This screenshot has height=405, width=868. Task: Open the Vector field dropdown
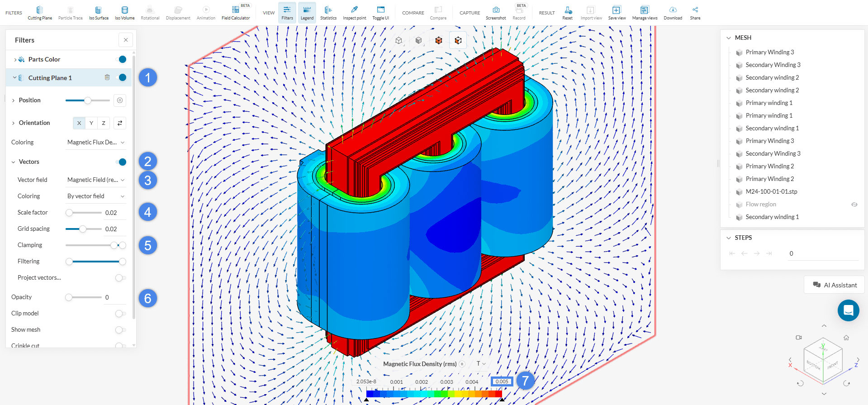click(x=95, y=180)
